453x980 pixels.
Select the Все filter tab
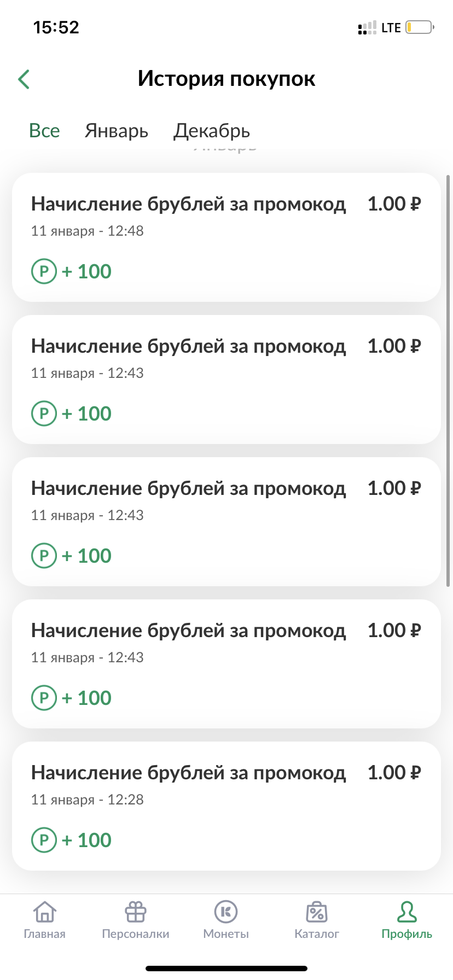pyautogui.click(x=44, y=131)
